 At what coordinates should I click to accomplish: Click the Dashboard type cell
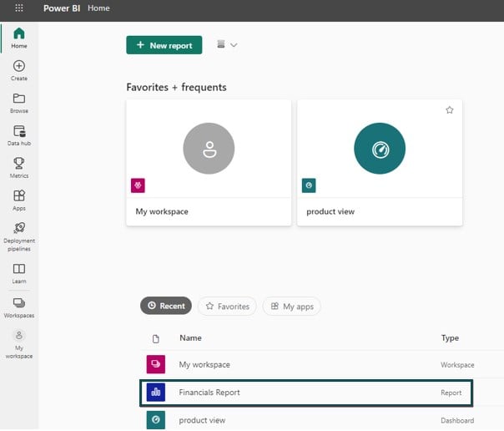(457, 420)
